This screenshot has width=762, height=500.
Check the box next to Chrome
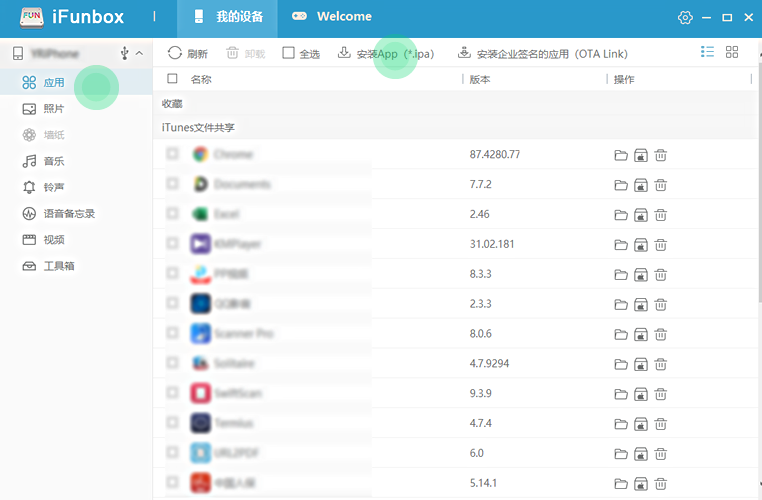coord(173,154)
